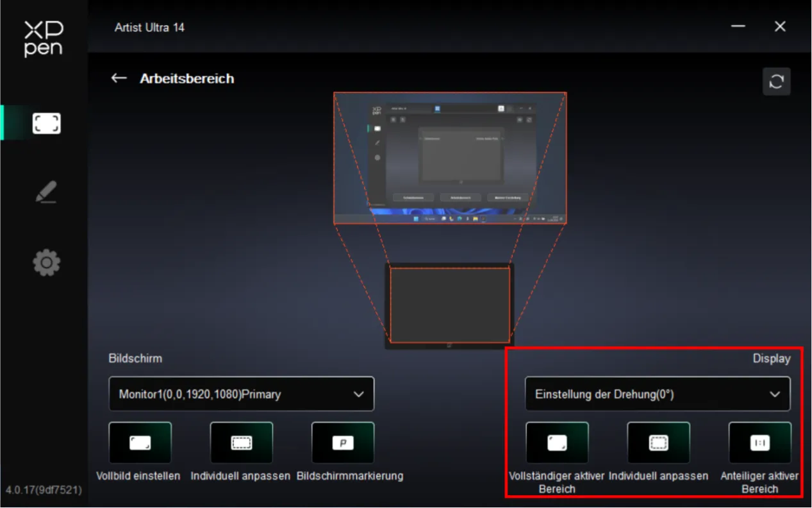Screen dimensions: 812x508
Task: Click the Bildschirm section label
Action: click(135, 359)
